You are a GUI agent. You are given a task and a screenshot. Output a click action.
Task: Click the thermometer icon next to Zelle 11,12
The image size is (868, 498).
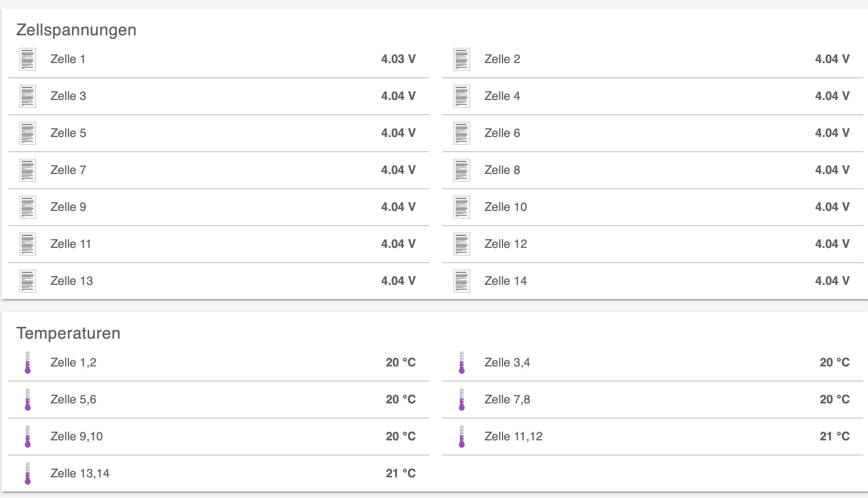pos(462,437)
